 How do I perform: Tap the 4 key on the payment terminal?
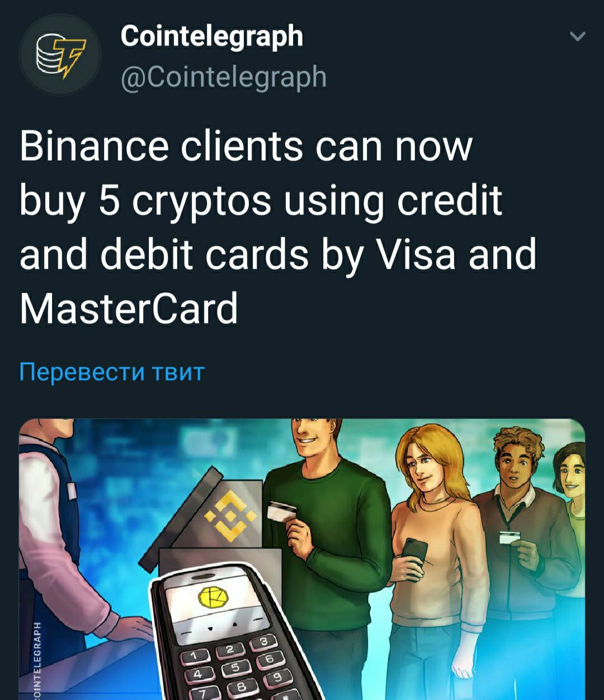[x=201, y=675]
